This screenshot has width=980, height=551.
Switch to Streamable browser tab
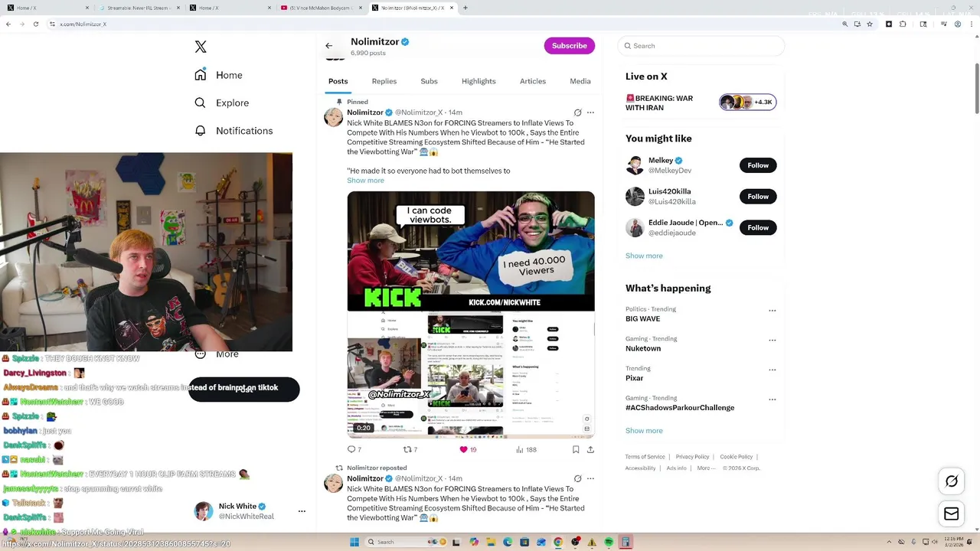click(139, 8)
